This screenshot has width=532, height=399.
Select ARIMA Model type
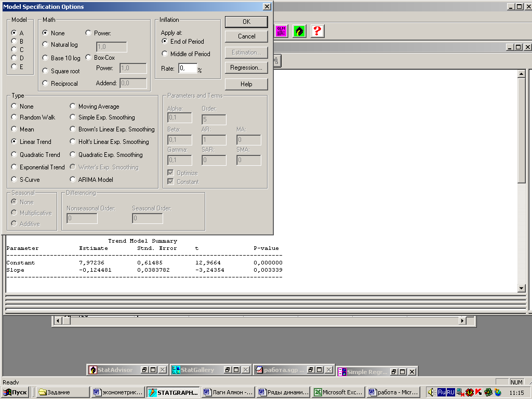(x=73, y=179)
